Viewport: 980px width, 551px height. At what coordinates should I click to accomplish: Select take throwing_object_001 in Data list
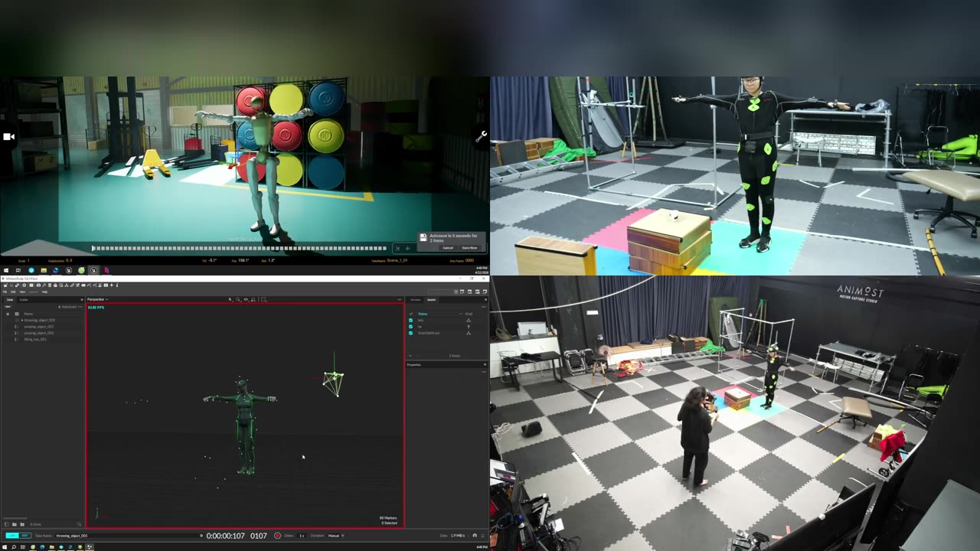pos(38,320)
